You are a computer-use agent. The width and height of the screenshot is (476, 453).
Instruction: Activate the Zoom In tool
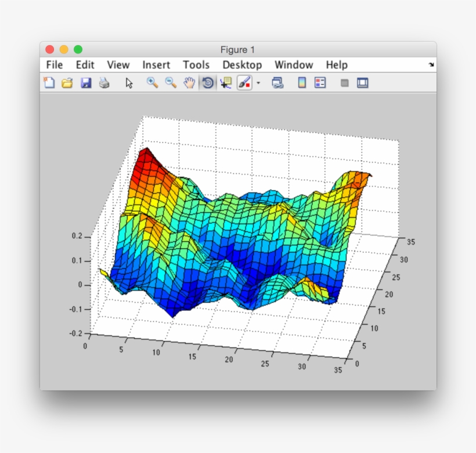(153, 83)
